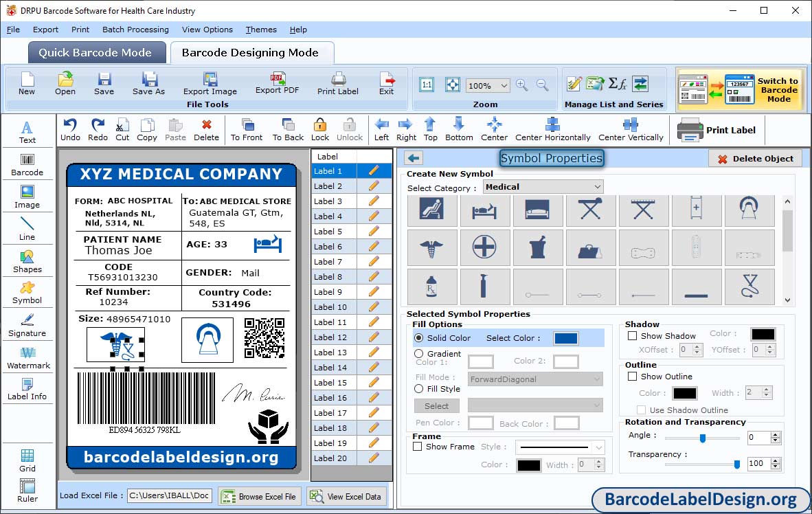The height and width of the screenshot is (514, 812).
Task: Bring selected object To Front
Action: (x=247, y=130)
